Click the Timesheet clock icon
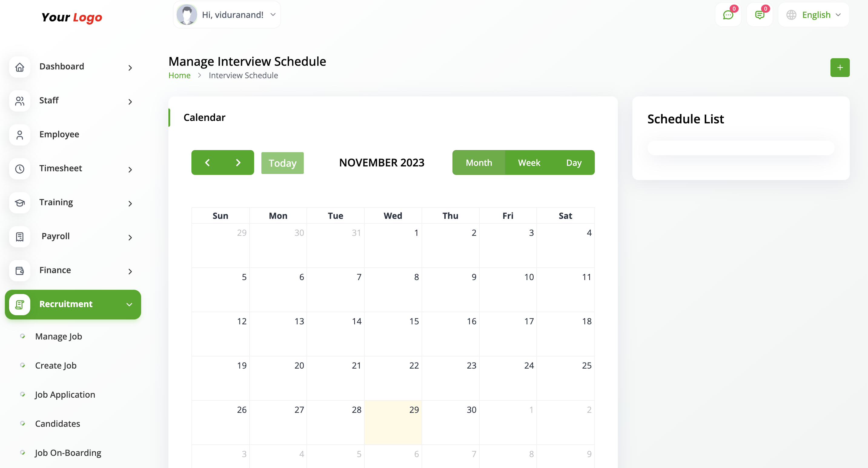 click(20, 169)
